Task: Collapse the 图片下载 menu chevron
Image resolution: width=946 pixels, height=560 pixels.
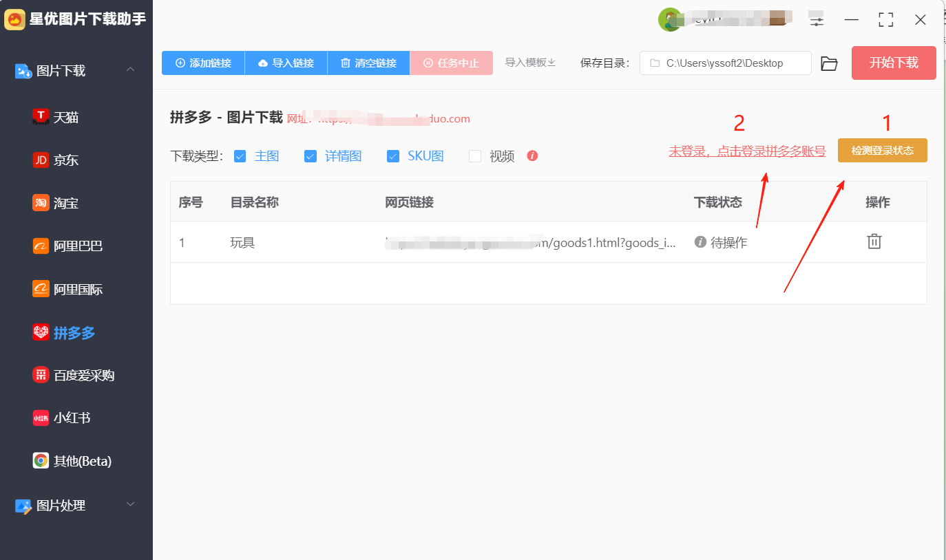Action: pyautogui.click(x=130, y=70)
